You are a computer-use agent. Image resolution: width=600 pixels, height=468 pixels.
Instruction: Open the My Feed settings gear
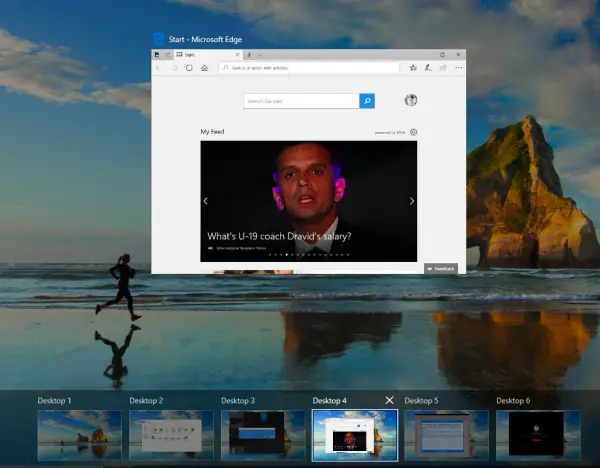[413, 132]
